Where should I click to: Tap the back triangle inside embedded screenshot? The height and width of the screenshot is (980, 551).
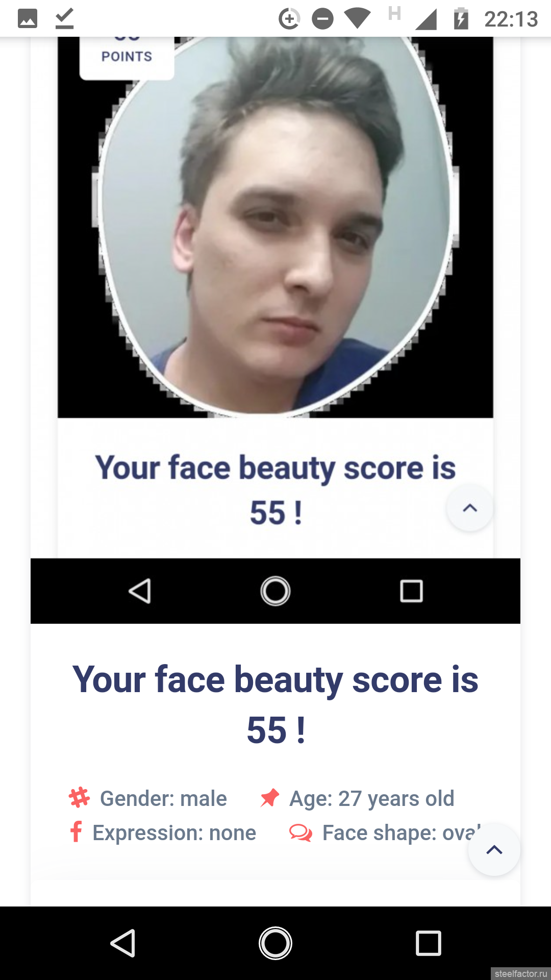[139, 591]
